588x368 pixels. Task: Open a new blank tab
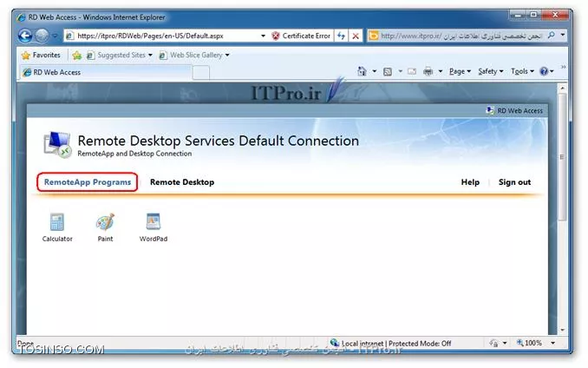(201, 72)
